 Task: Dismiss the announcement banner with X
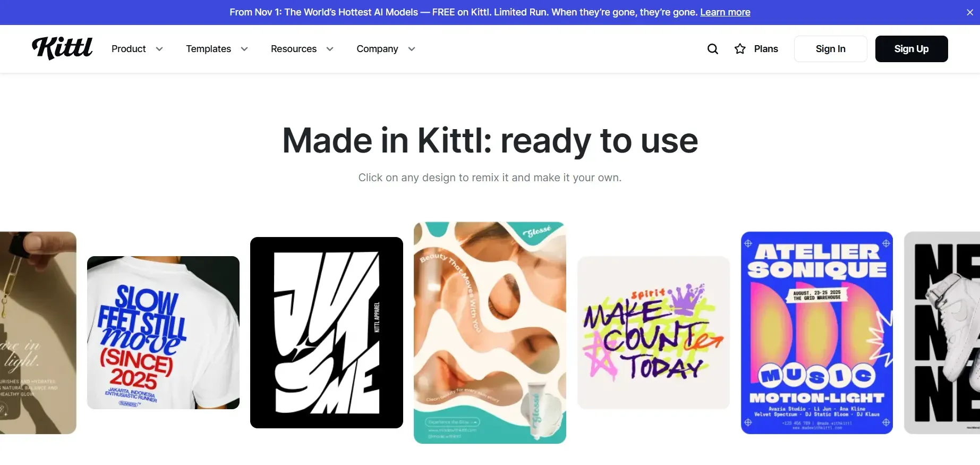coord(970,12)
